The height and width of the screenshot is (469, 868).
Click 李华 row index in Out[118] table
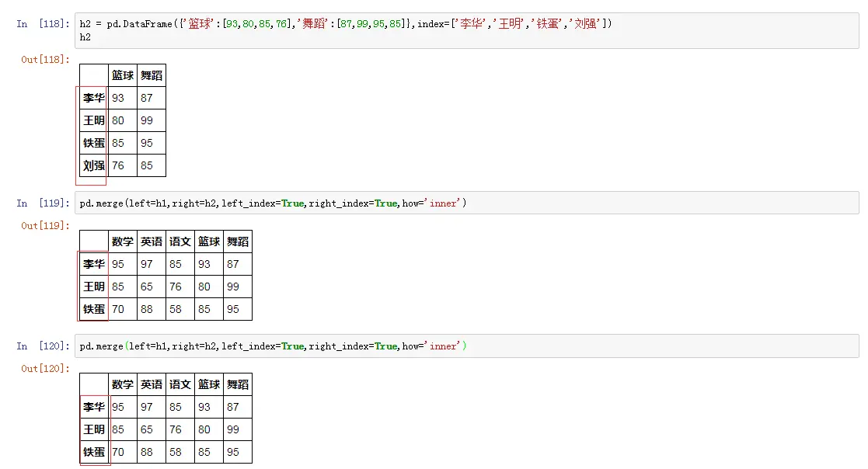93,98
